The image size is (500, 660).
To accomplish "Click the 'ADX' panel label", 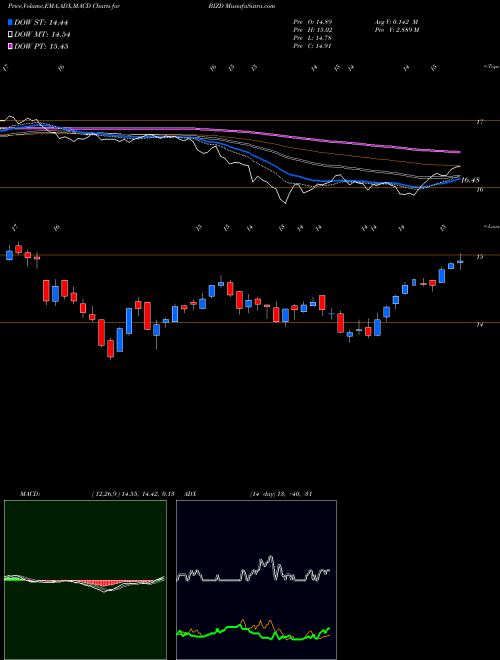I will (190, 494).
